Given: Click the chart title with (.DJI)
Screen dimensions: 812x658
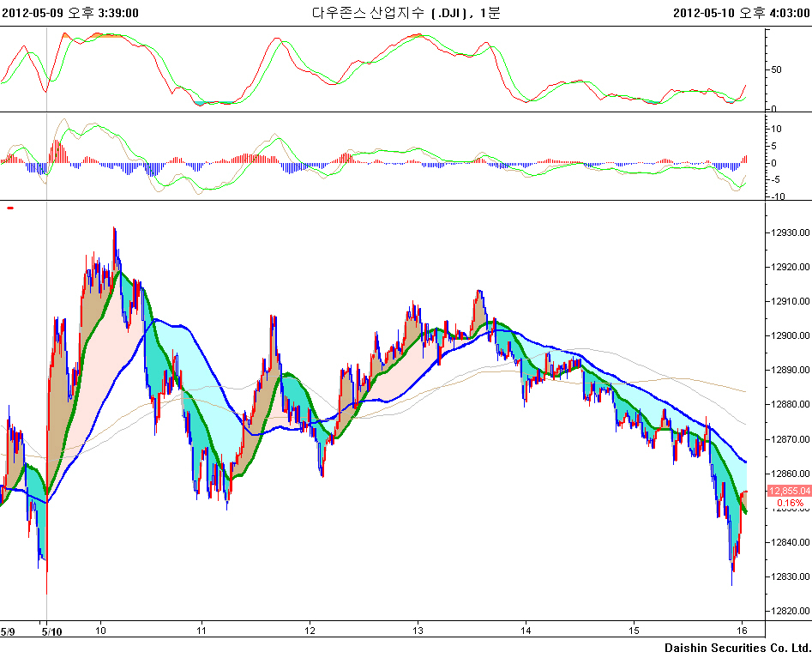Looking at the screenshot, I should [406, 12].
